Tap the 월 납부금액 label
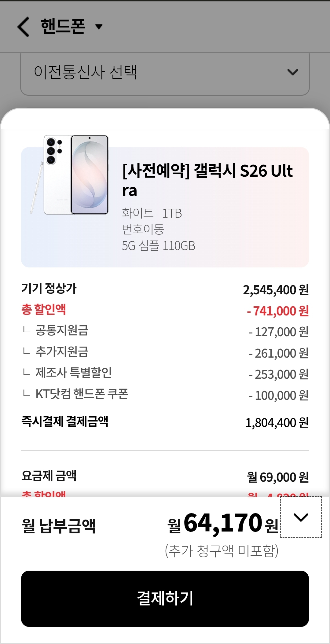The width and height of the screenshot is (330, 644). click(x=59, y=526)
